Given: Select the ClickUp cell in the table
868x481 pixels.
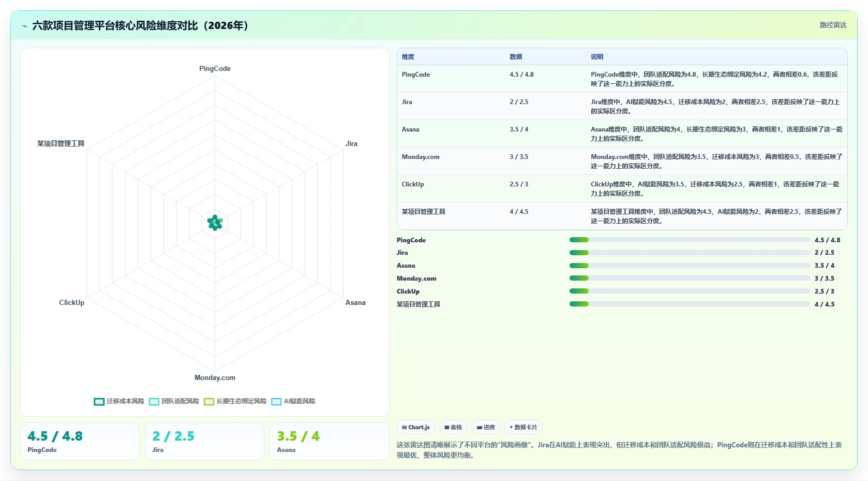Looking at the screenshot, I should [x=413, y=184].
